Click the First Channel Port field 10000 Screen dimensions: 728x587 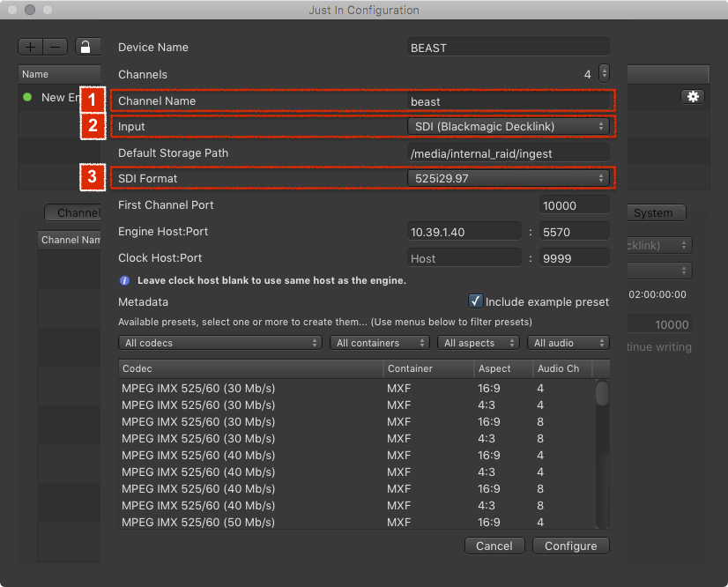click(574, 205)
